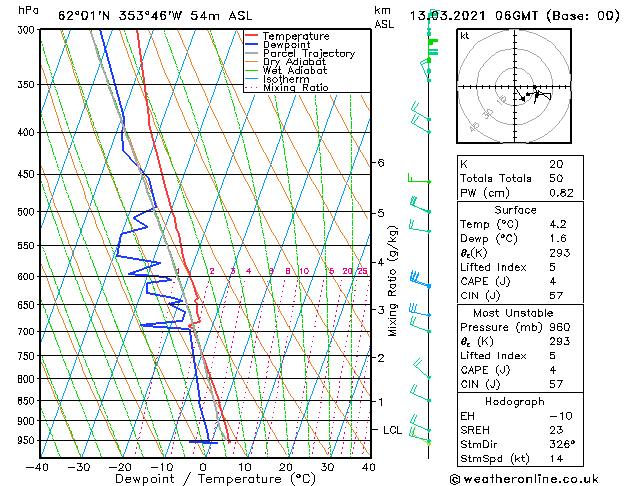
Task: Click the Surface section heading
Action: click(515, 210)
